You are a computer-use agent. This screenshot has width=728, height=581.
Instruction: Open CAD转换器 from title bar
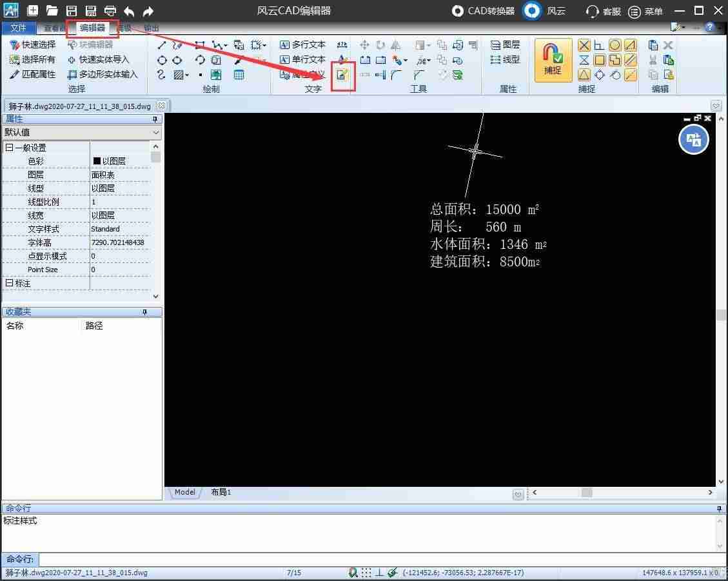pyautogui.click(x=484, y=11)
